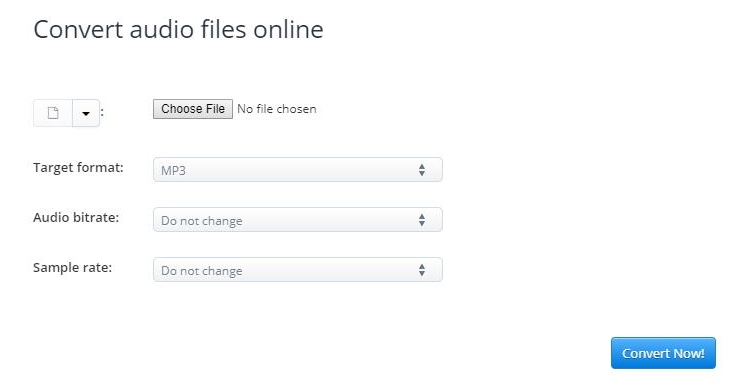
Task: Click 'Do not change' text beside Audio bitrate
Action: (202, 221)
